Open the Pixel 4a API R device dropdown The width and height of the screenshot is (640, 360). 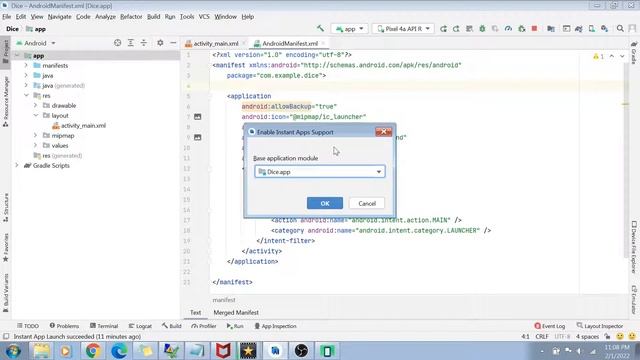pos(403,29)
